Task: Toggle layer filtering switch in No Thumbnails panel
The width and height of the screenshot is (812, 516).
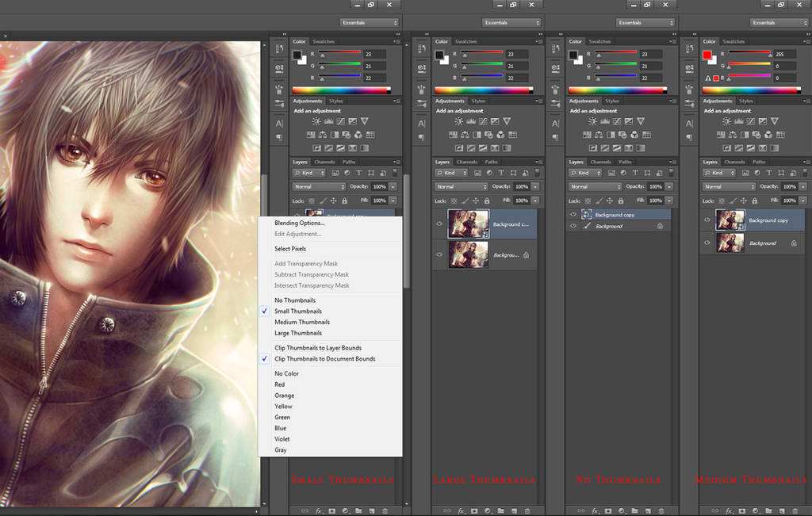Action: (x=671, y=172)
